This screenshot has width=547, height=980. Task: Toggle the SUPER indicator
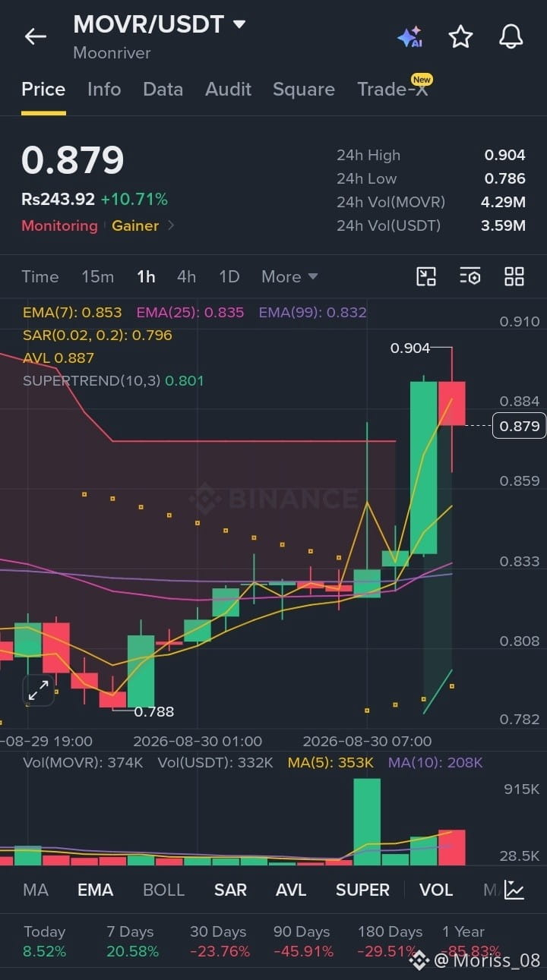[362, 890]
